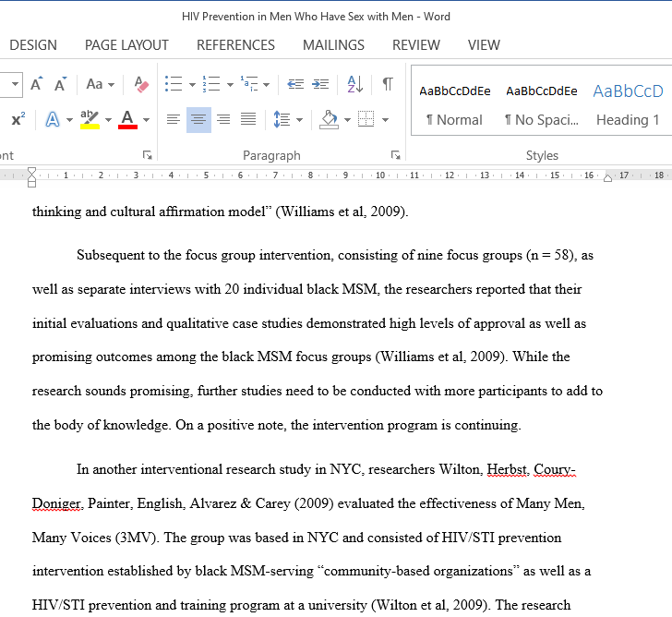The image size is (672, 617).
Task: Open the Shading color dropdown arrow
Action: 348,120
